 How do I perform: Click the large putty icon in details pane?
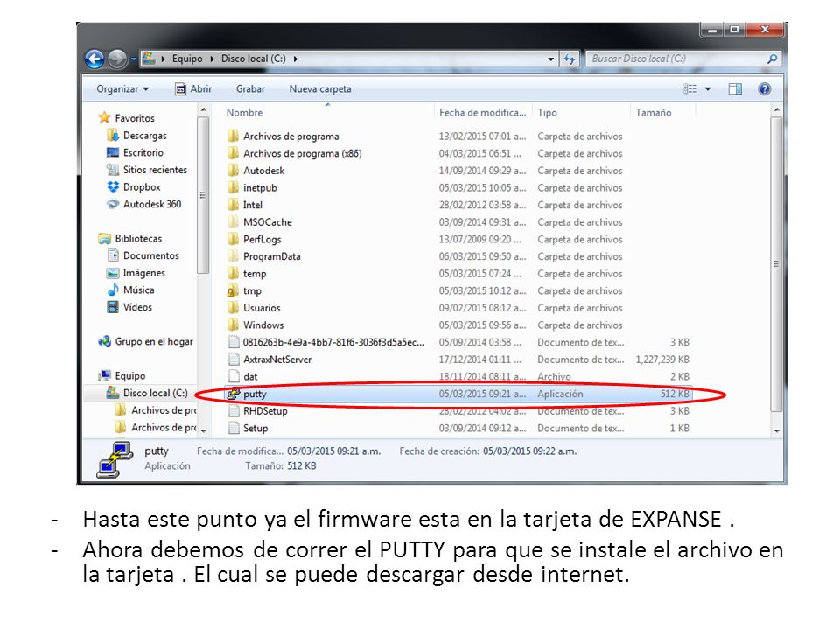coord(115,459)
